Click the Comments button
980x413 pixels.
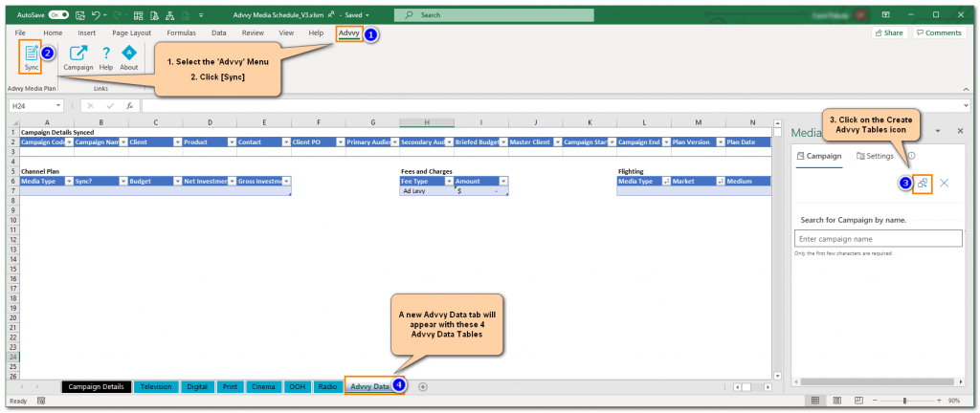tap(938, 33)
